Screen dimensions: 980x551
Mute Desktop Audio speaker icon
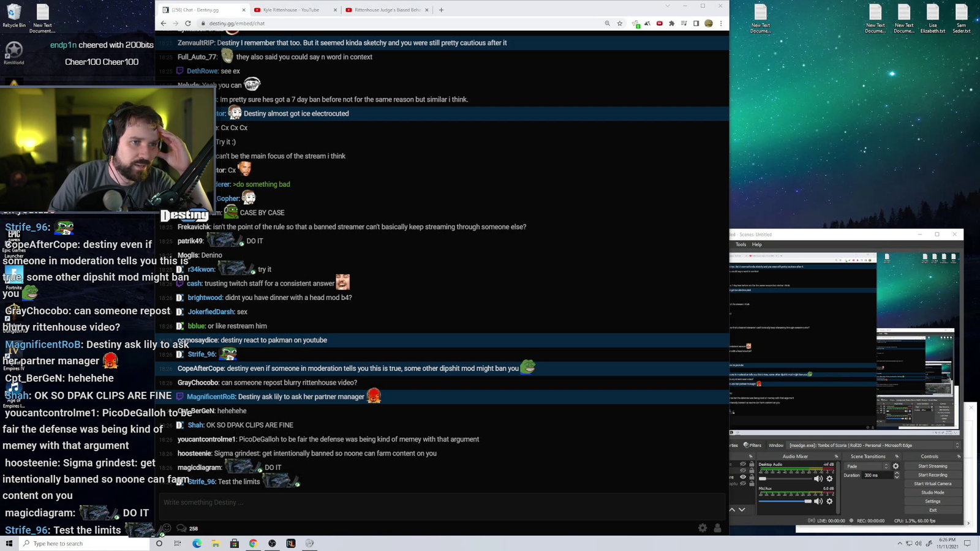818,478
